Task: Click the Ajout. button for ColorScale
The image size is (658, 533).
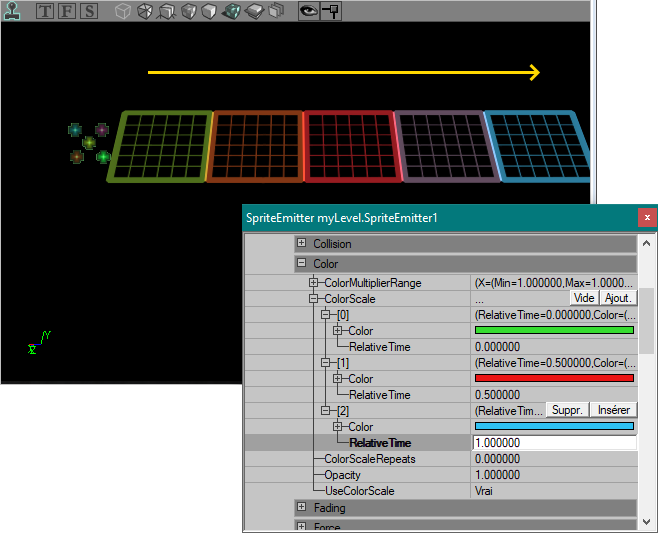Action: coord(618,298)
